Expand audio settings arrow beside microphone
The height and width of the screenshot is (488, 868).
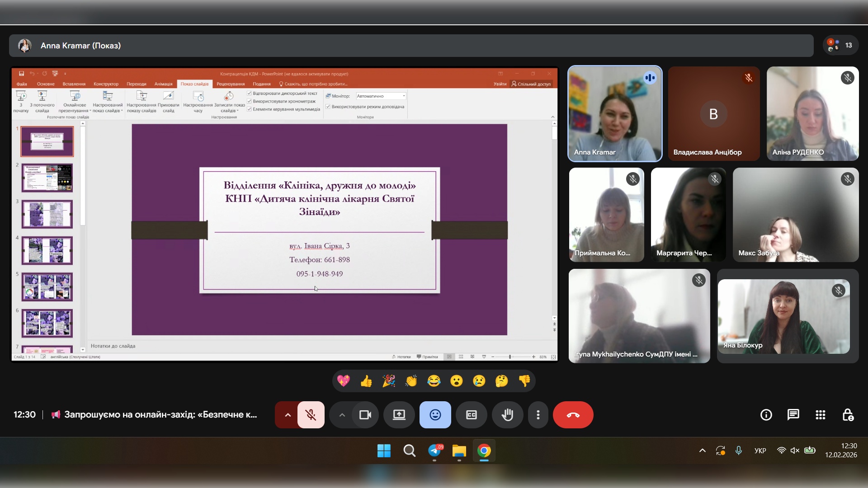point(288,415)
